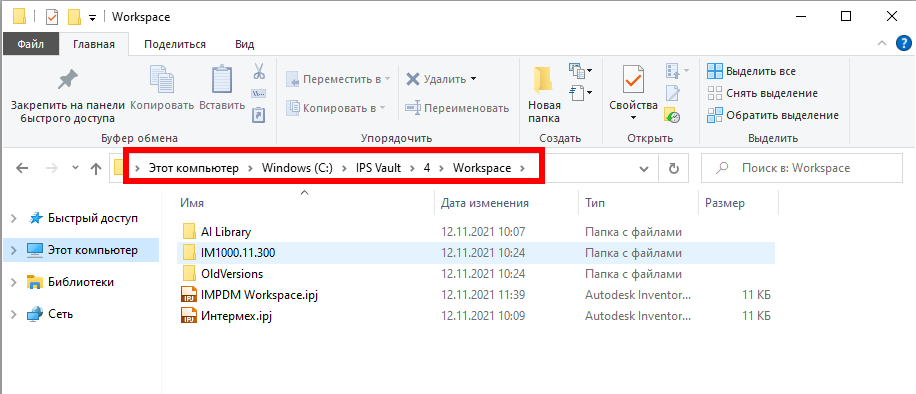Image resolution: width=916 pixels, height=394 pixels.
Task: Click the Edit icon in Открыть group
Action: [673, 93]
